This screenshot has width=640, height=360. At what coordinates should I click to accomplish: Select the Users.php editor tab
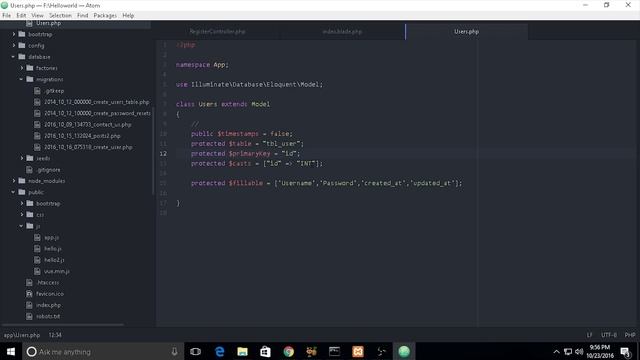point(467,31)
